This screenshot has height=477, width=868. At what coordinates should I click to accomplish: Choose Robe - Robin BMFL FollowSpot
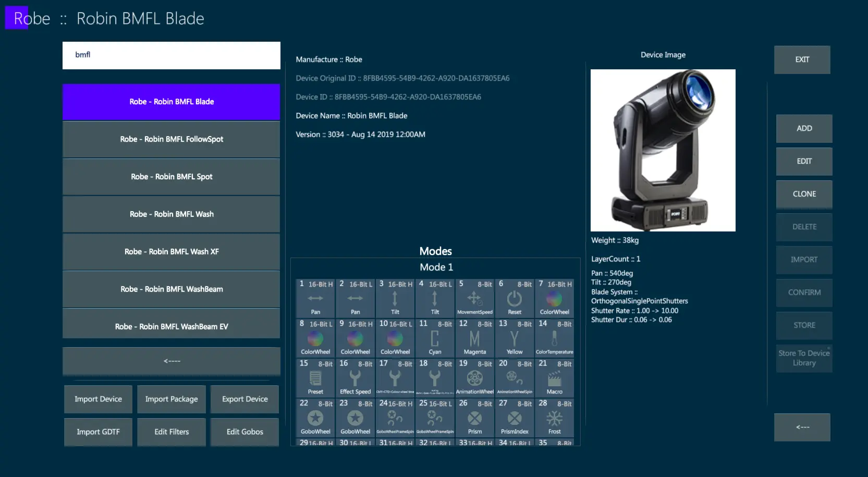pos(172,139)
